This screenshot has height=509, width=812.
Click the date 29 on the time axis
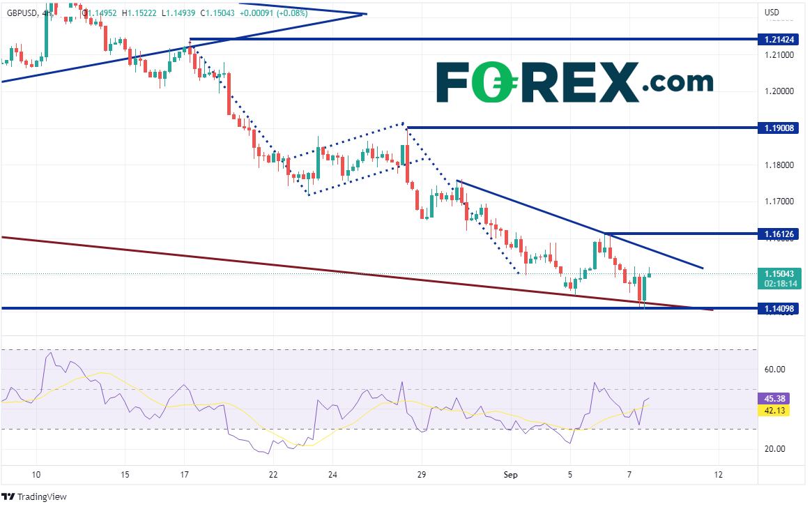(x=422, y=474)
